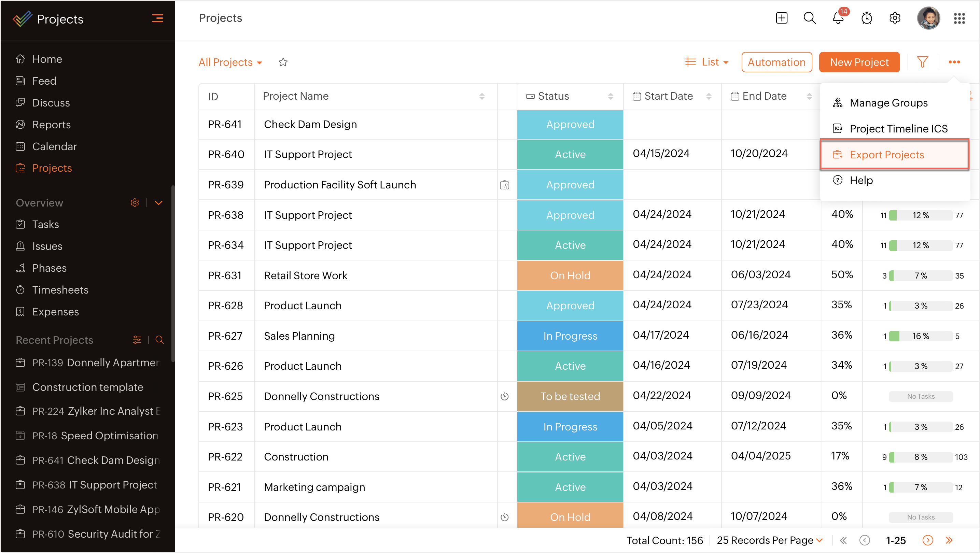980x553 pixels.
Task: Open the apps grid launcher icon
Action: click(959, 18)
